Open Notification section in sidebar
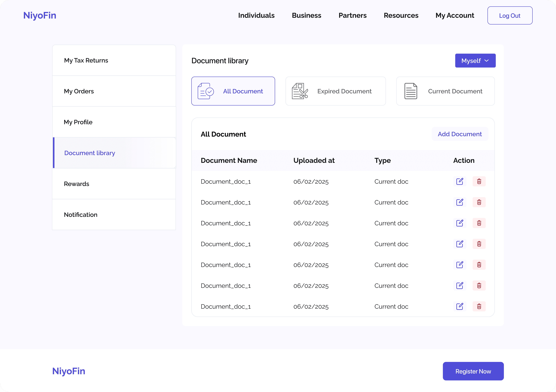 pos(81,215)
